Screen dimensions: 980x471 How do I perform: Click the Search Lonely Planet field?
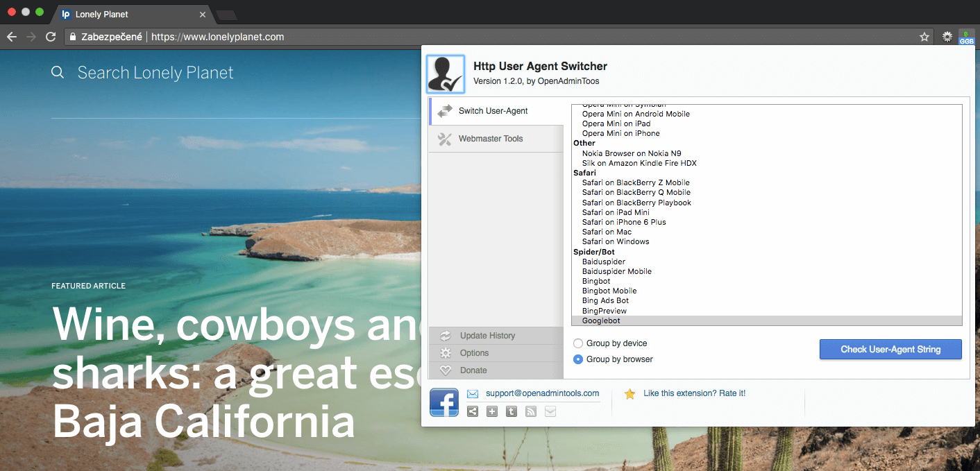(x=155, y=72)
